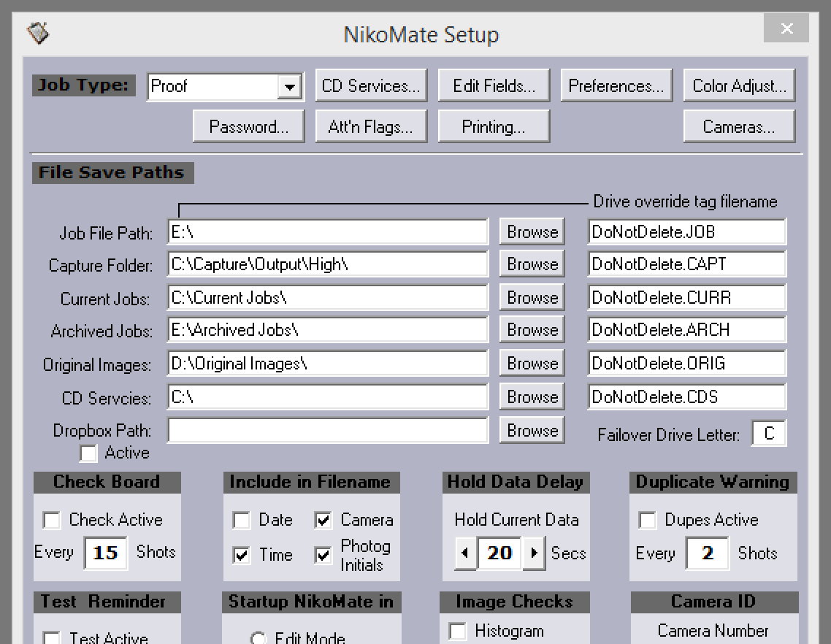
Task: Open the Preferences dialog
Action: (x=616, y=86)
